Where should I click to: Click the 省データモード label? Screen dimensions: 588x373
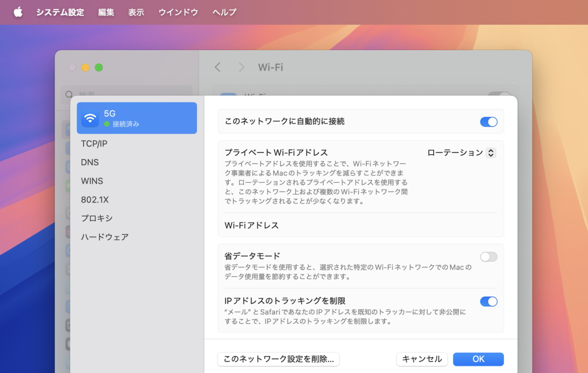(x=252, y=256)
